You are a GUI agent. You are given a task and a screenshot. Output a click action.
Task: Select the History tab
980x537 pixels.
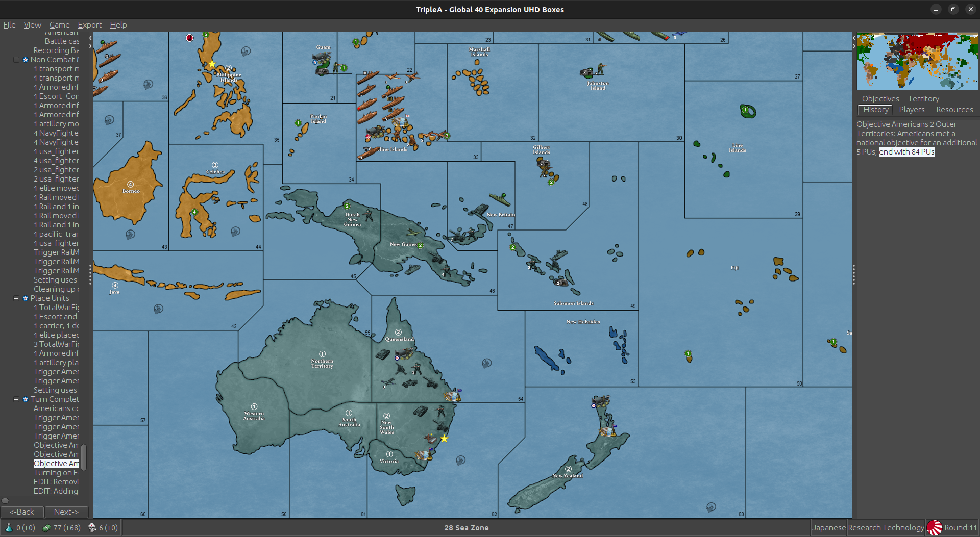pyautogui.click(x=876, y=110)
